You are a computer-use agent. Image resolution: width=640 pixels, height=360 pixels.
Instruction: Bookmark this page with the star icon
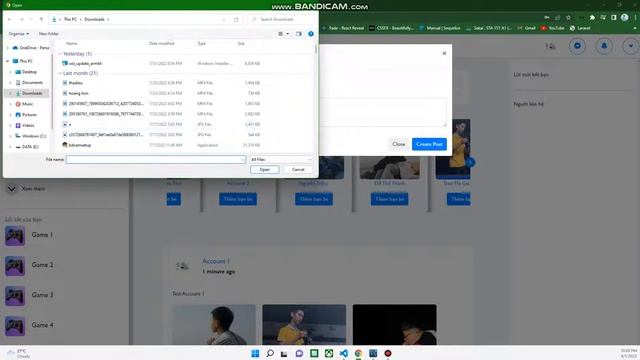[x=568, y=18]
